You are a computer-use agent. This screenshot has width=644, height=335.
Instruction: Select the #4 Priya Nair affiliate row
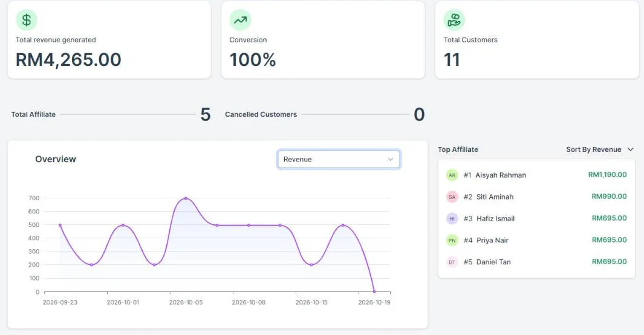(x=536, y=241)
